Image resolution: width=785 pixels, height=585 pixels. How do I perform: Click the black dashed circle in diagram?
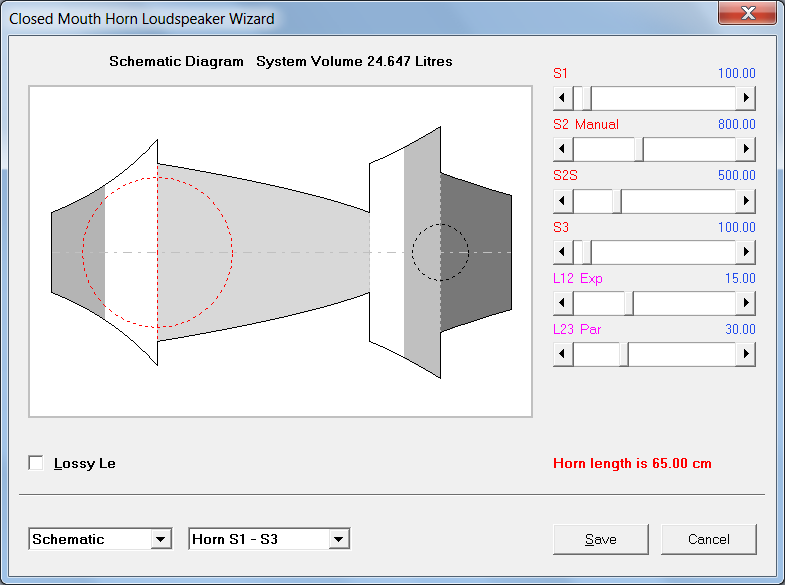point(441,252)
